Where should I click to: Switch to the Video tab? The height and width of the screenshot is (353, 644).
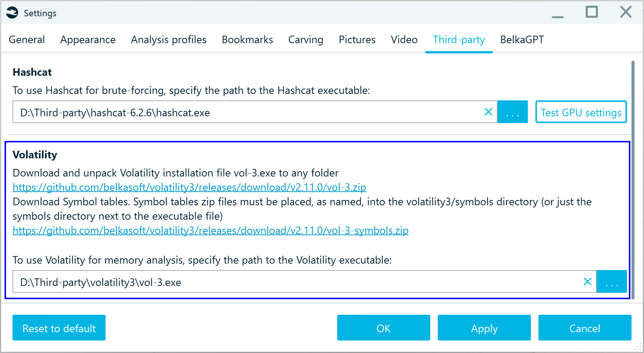[404, 40]
